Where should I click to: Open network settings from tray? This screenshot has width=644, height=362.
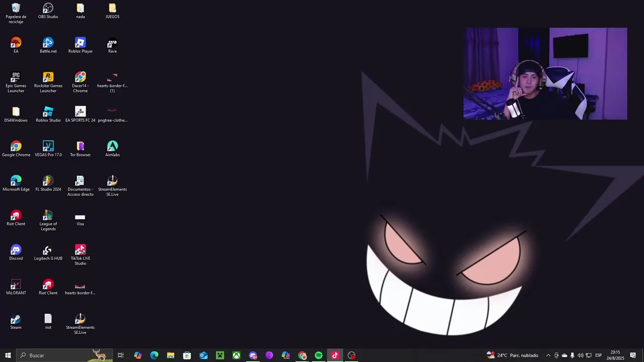tap(589, 355)
